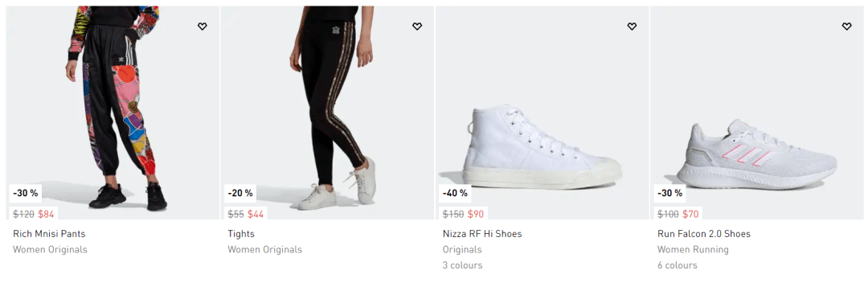Open the Rich Mnisi Pants title link

tap(49, 234)
